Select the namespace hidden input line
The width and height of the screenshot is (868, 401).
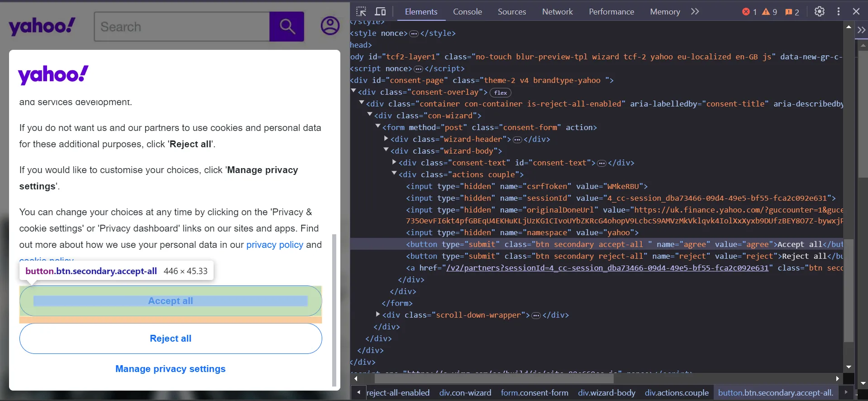click(x=522, y=232)
